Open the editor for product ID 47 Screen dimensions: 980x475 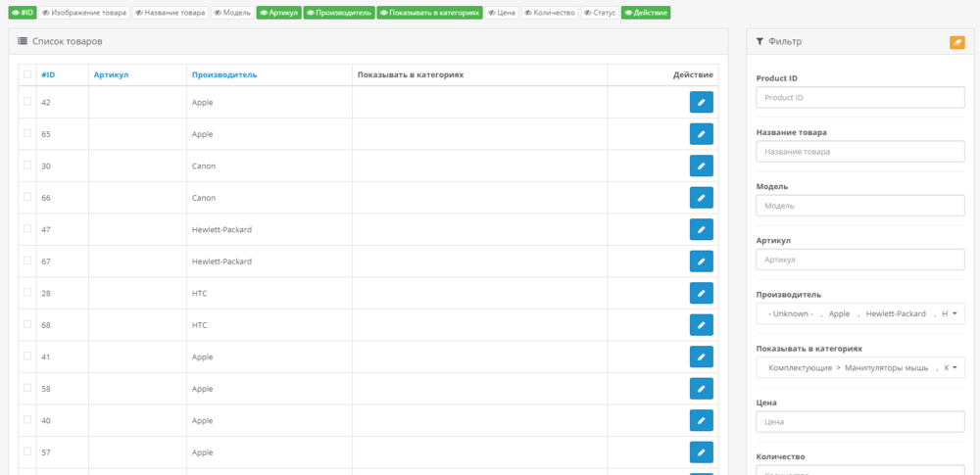coord(701,229)
